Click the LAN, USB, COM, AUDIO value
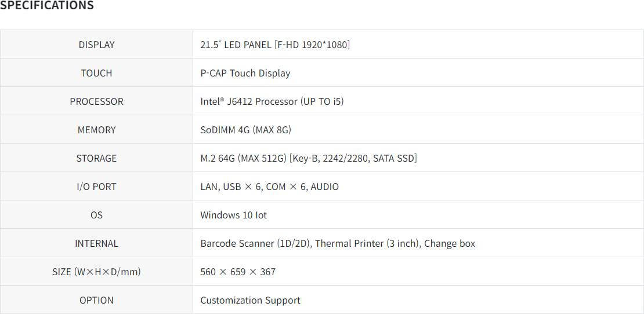The height and width of the screenshot is (314, 644). click(x=269, y=187)
